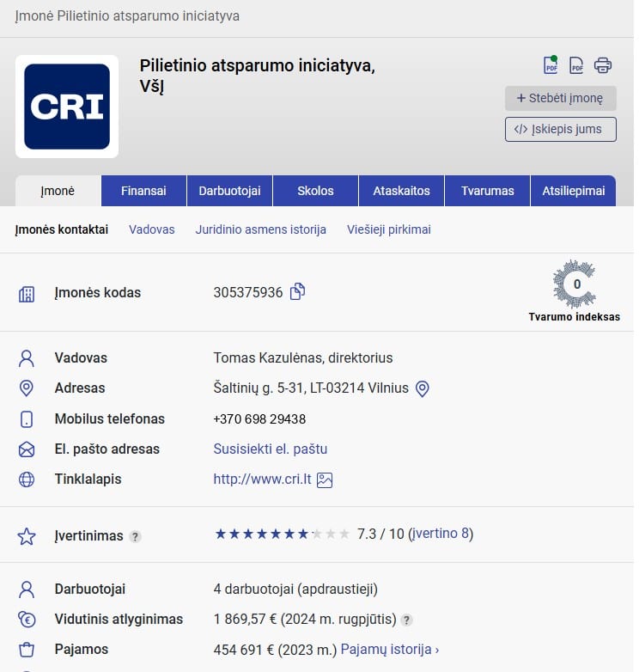Click phone number +370 698 29438
Image resolution: width=639 pixels, height=672 pixels.
coord(259,419)
